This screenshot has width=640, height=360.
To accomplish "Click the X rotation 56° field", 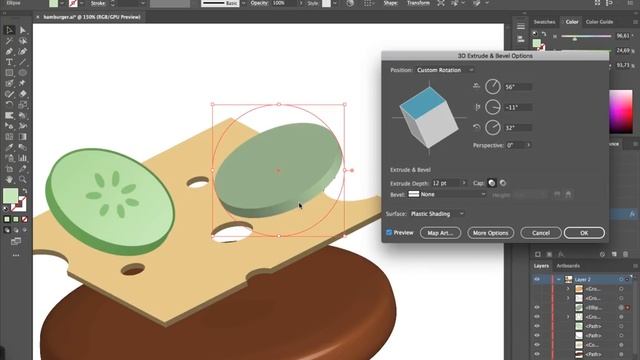I will click(518, 87).
